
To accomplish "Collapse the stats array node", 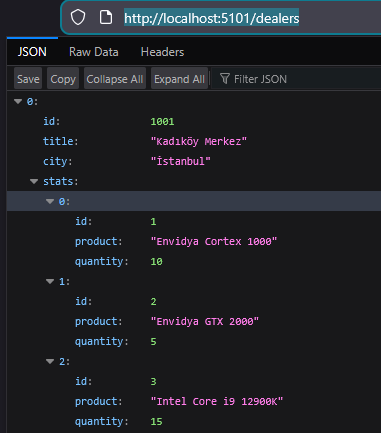I will point(34,181).
